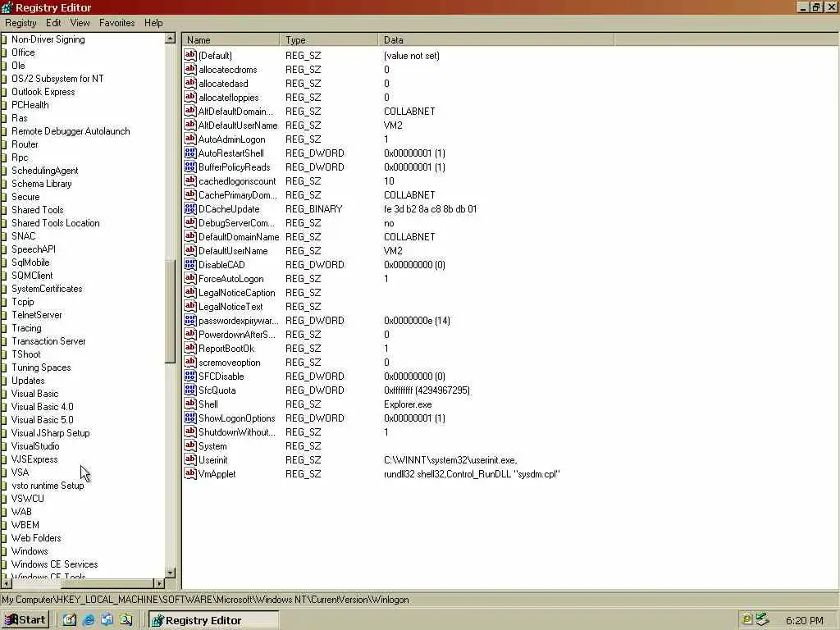840x630 pixels.
Task: Click the LegalNoticeText string icon
Action: [190, 307]
